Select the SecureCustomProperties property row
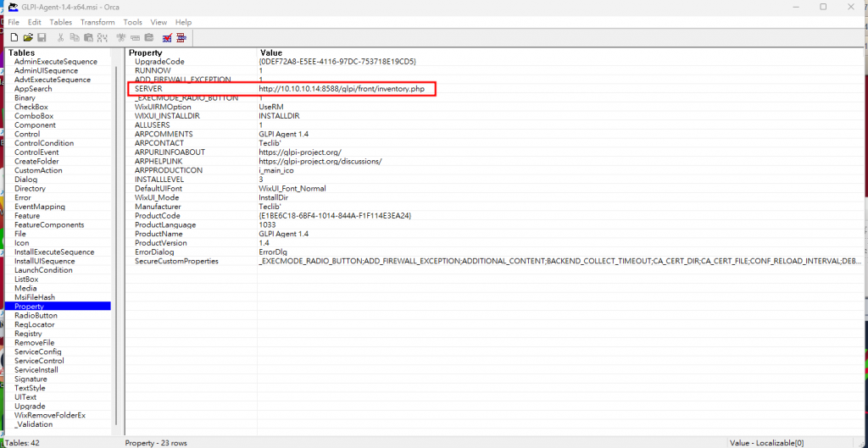Screen dimensions: 868x448 pos(176,261)
